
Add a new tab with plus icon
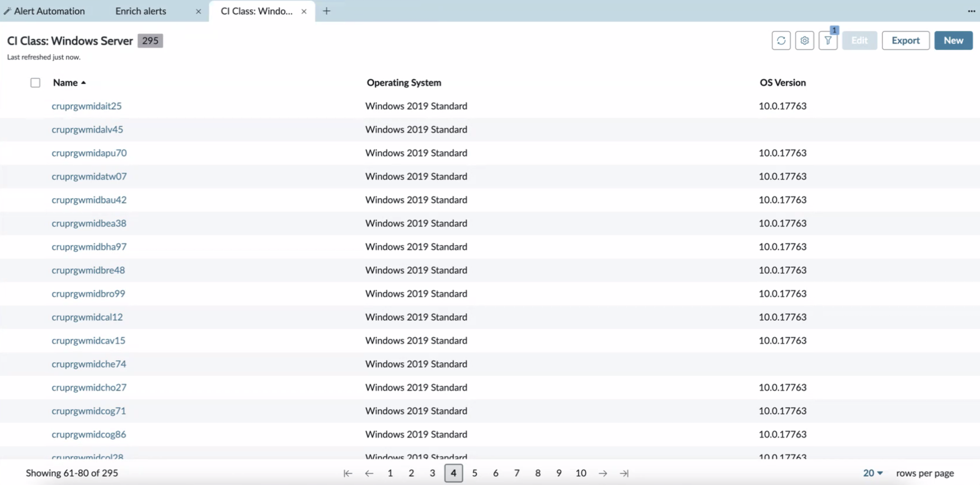326,11
